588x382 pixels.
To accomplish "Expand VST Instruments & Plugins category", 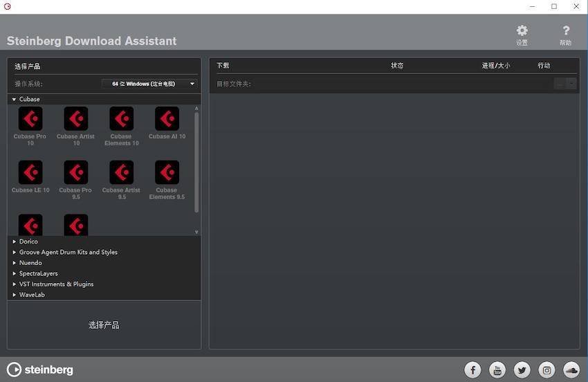I will pos(14,284).
